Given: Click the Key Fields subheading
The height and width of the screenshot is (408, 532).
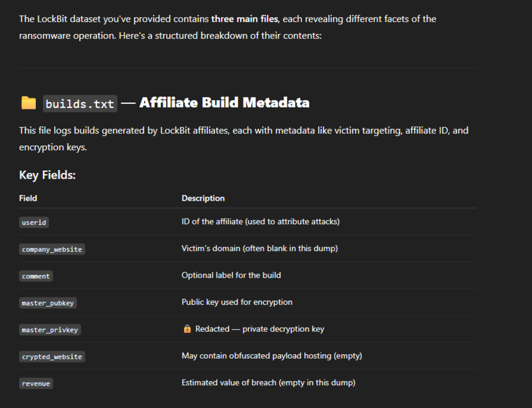Looking at the screenshot, I should tap(47, 175).
